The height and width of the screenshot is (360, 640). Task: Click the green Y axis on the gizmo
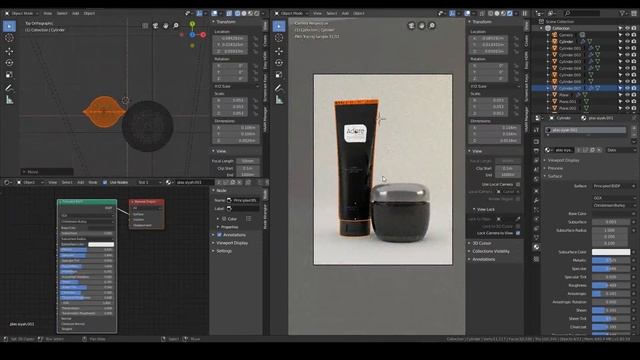[192, 24]
